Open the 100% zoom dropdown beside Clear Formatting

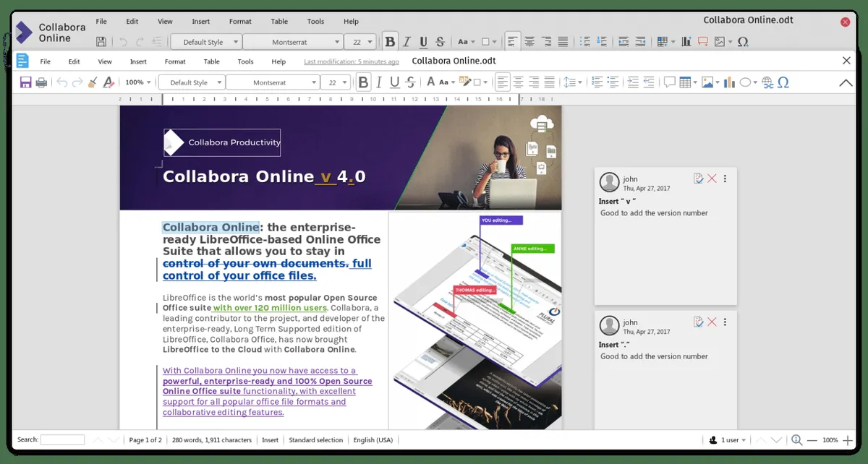pyautogui.click(x=138, y=82)
